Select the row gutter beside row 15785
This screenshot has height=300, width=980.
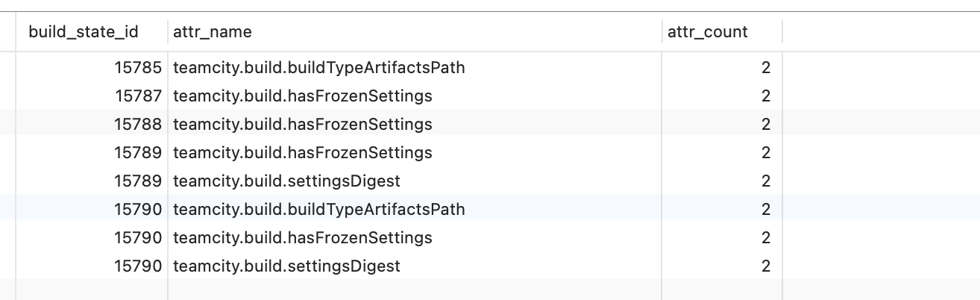point(7,68)
